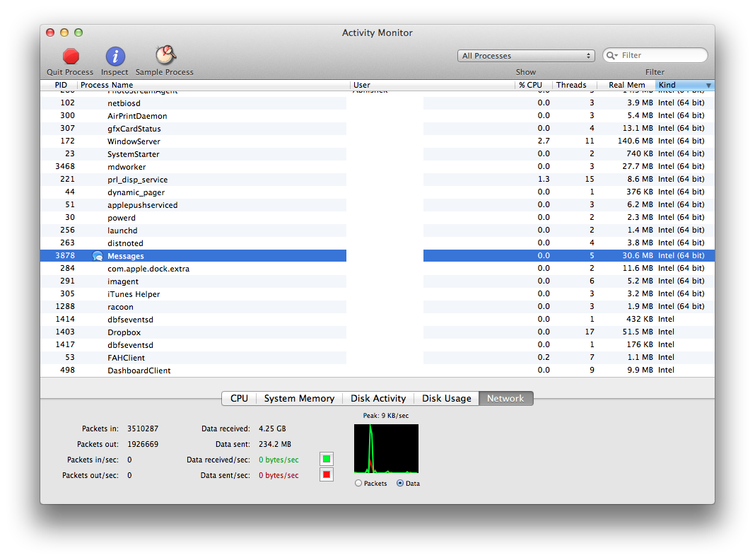Image resolution: width=755 pixels, height=560 pixels.
Task: Select the AirPrintDaemon process row
Action: pos(377,115)
